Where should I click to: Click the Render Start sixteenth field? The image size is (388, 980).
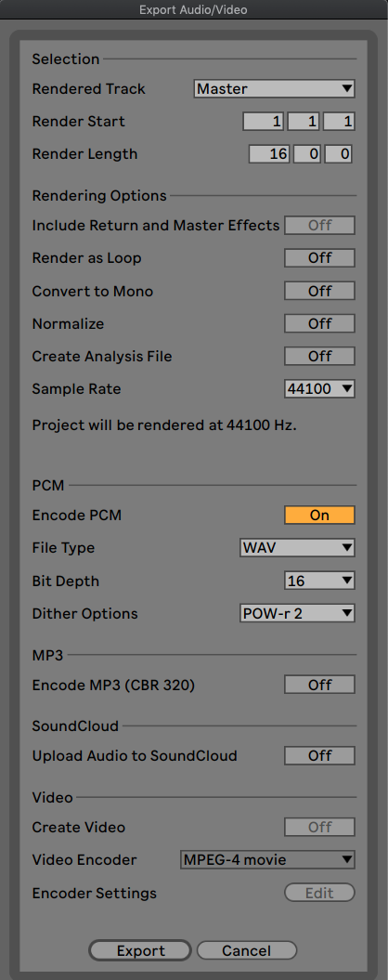339,122
